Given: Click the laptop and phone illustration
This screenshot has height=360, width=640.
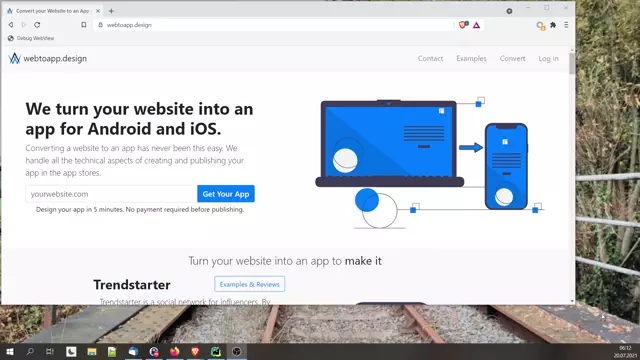Looking at the screenshot, I should click(429, 163).
